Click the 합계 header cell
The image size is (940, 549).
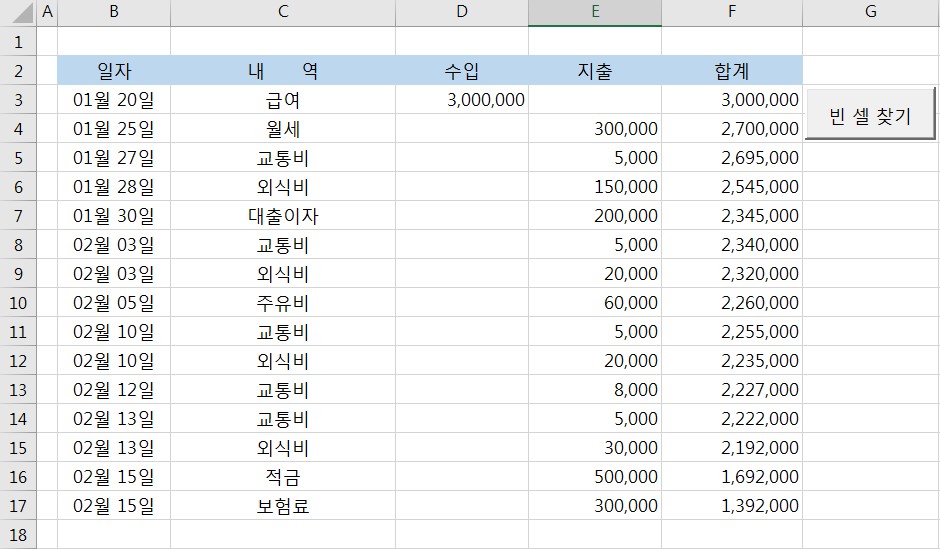tap(732, 71)
